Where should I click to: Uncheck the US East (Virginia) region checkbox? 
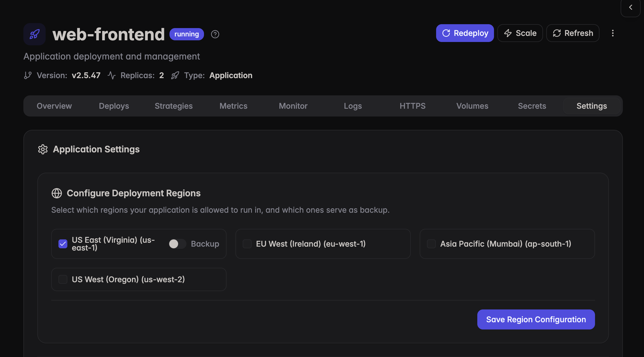tap(63, 244)
